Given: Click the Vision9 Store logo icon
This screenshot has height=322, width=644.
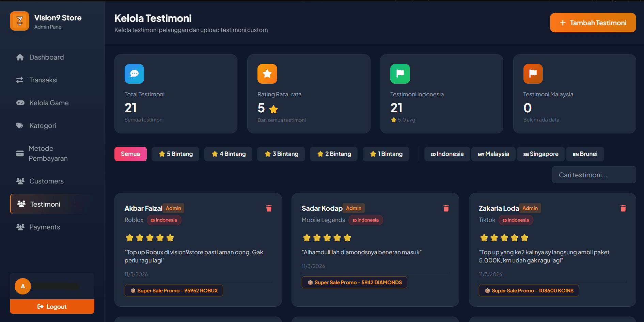Looking at the screenshot, I should coord(19,21).
